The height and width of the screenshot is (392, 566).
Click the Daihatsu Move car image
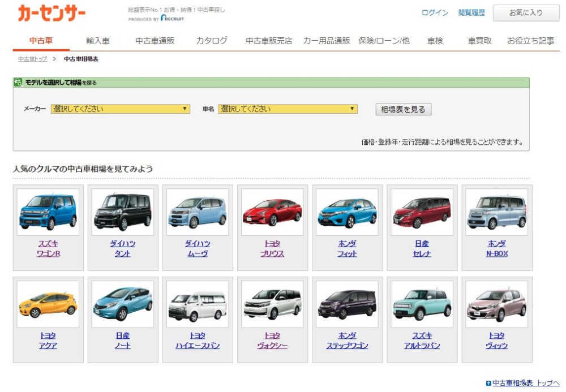point(198,212)
